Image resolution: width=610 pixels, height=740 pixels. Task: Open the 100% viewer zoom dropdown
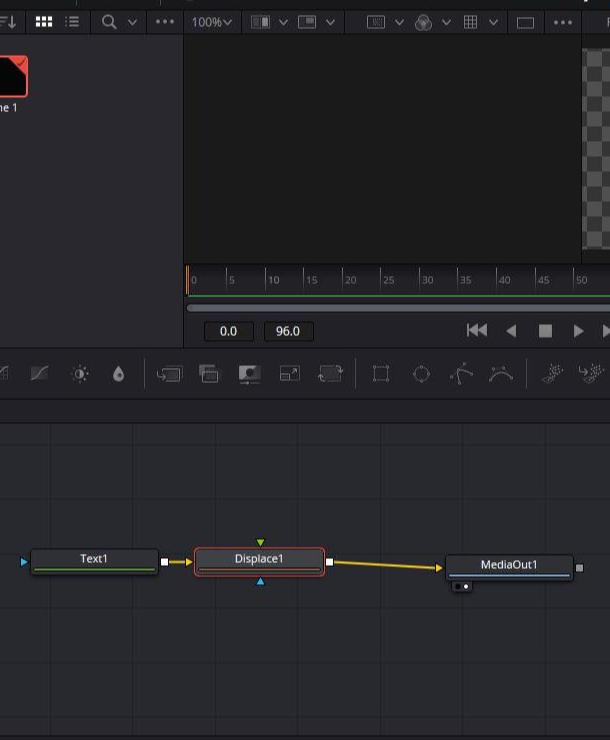pos(211,22)
